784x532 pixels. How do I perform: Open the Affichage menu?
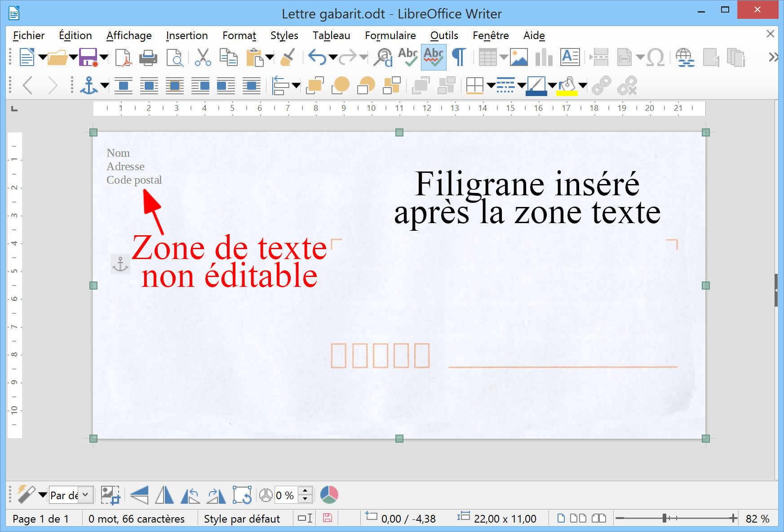129,35
